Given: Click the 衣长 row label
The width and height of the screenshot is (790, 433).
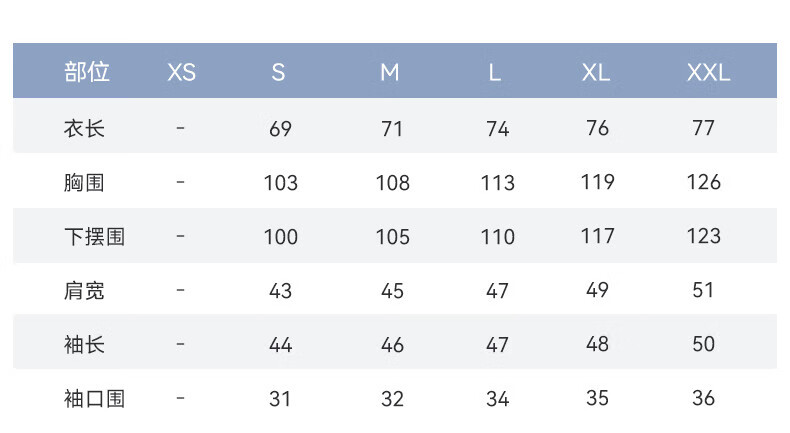Looking at the screenshot, I should point(84,129).
